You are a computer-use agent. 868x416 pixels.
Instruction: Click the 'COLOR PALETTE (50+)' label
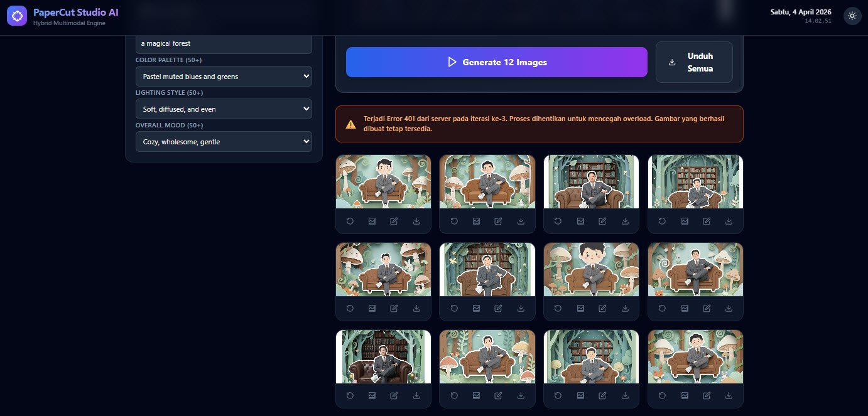(x=169, y=60)
